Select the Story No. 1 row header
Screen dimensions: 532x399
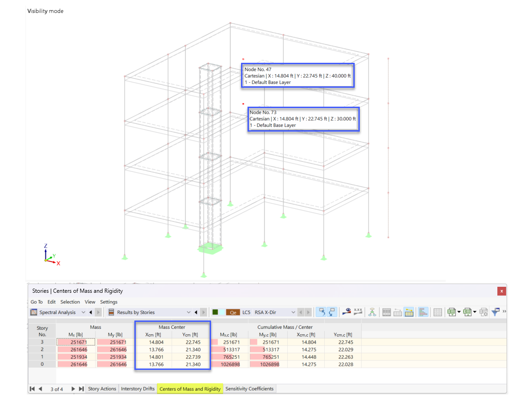[42, 357]
